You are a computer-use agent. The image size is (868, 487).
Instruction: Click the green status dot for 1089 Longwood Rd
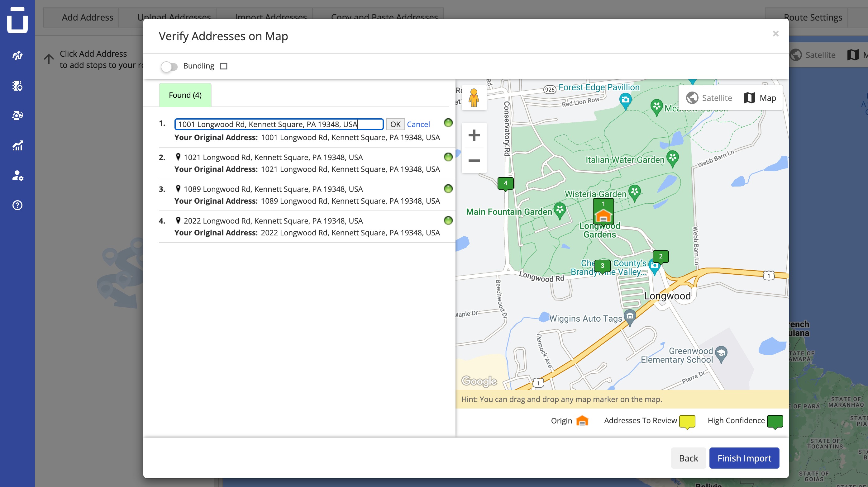pos(448,189)
